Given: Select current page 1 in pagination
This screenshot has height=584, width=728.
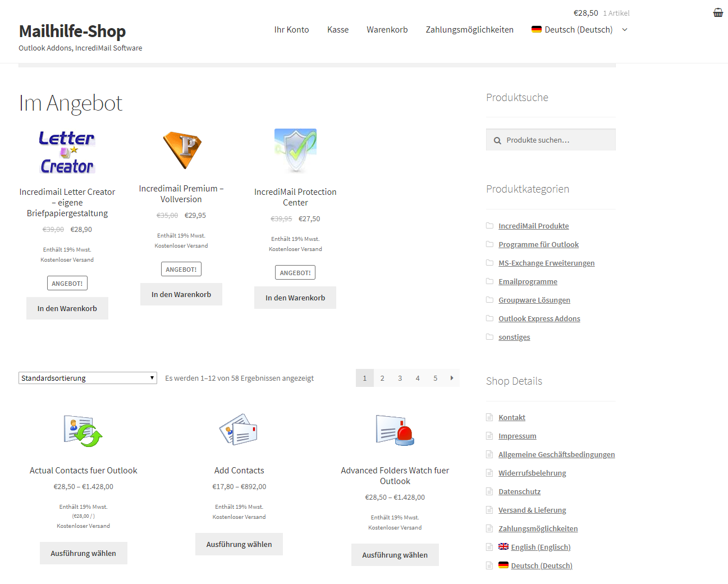Looking at the screenshot, I should [x=365, y=378].
